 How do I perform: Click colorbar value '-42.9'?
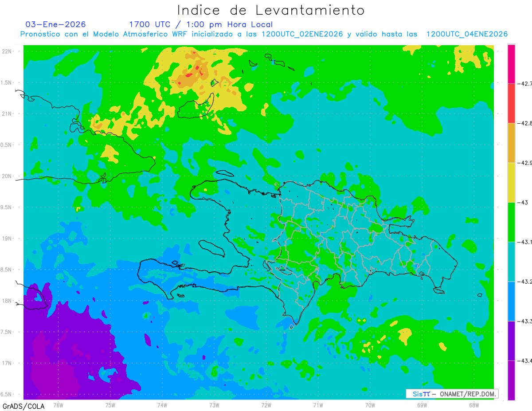[525, 163]
